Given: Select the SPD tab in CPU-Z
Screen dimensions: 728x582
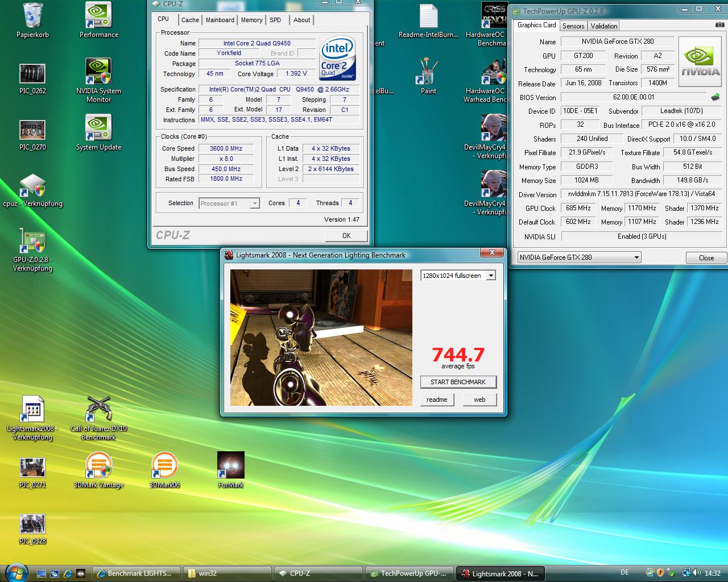Looking at the screenshot, I should pos(275,20).
